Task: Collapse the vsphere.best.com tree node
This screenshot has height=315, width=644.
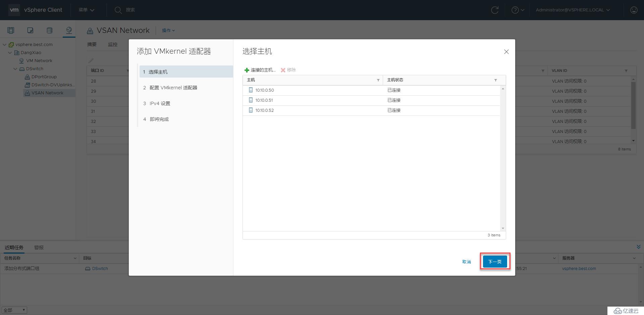Action: tap(5, 44)
